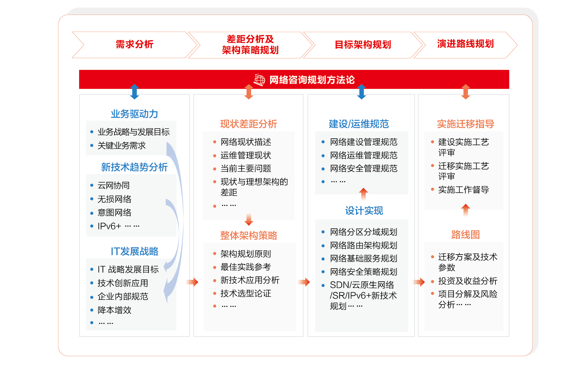588x365 pixels.
Task: Click the 运维管理现状 bullet
Action: pyautogui.click(x=246, y=155)
